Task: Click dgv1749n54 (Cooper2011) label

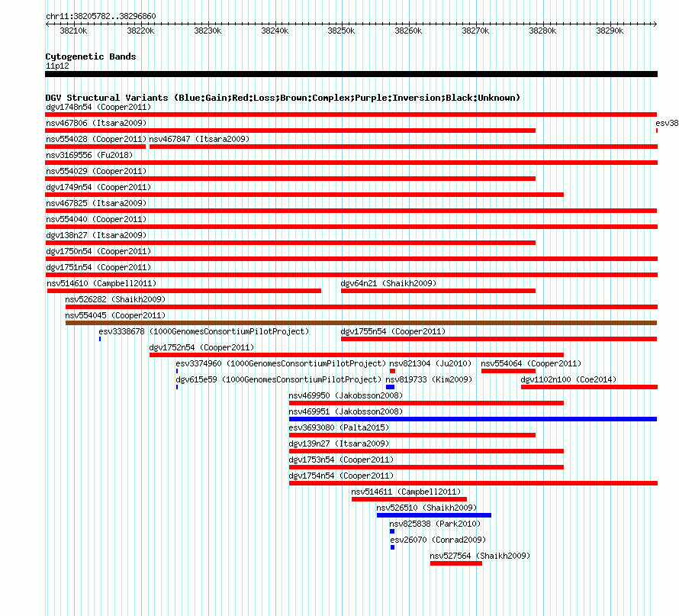Action: coord(98,187)
